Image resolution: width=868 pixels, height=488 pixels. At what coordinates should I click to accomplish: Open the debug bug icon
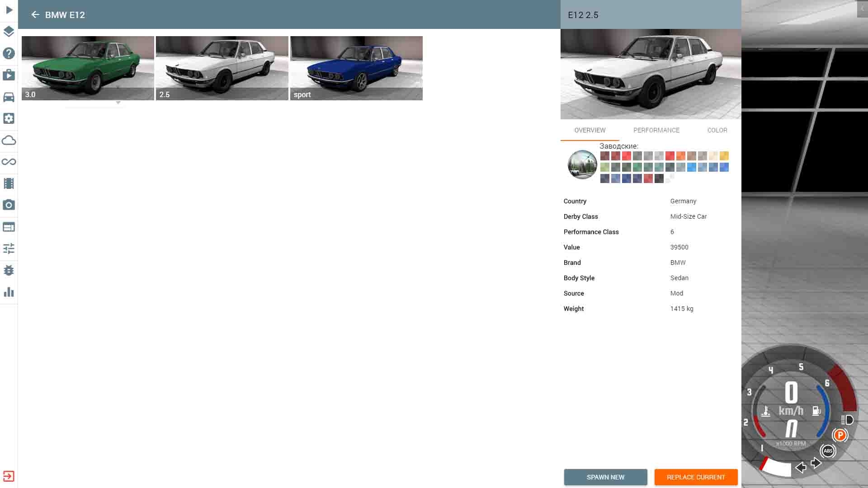(9, 270)
